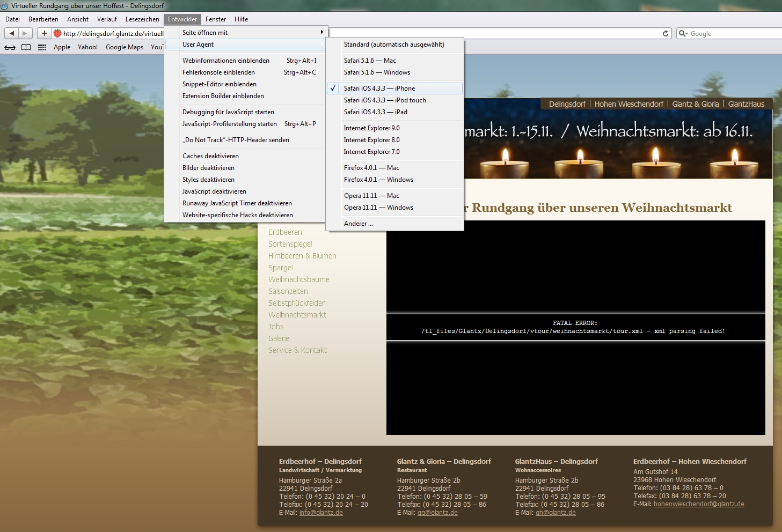
Task: Show Top Sites grid icon
Action: 42,47
